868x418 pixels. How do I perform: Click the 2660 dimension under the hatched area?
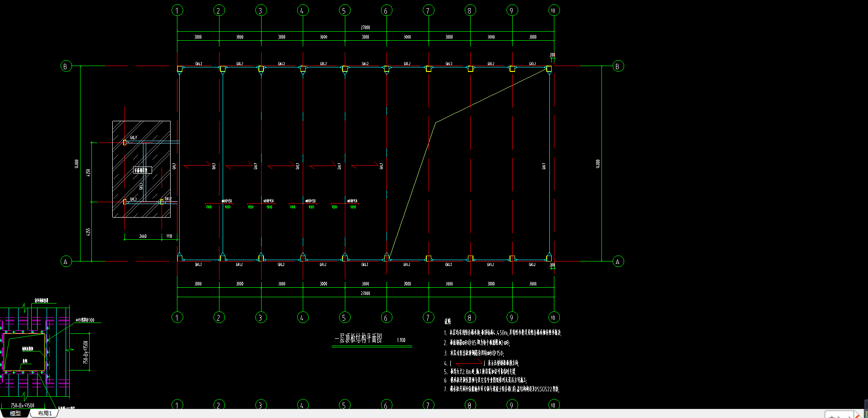(x=143, y=236)
